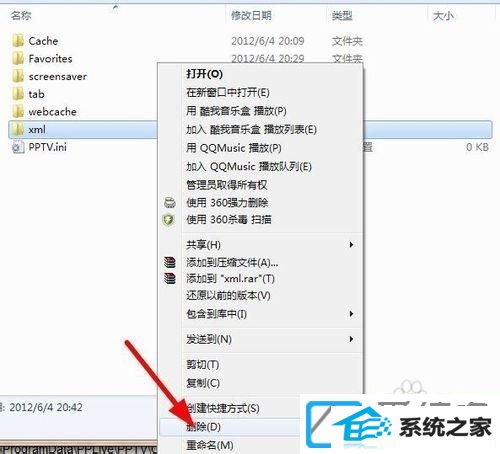
Task: Click the 360杀毒 shield icon
Action: pyautogui.click(x=169, y=220)
